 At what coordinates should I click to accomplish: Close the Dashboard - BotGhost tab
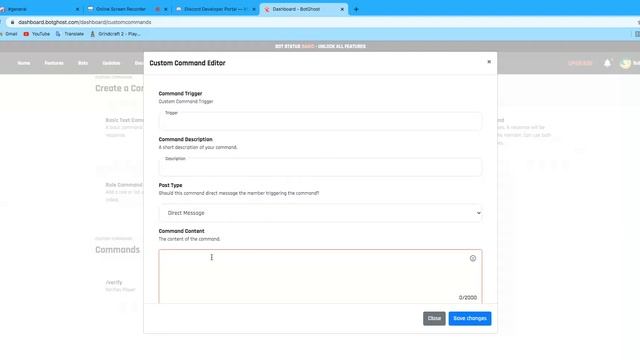342,9
